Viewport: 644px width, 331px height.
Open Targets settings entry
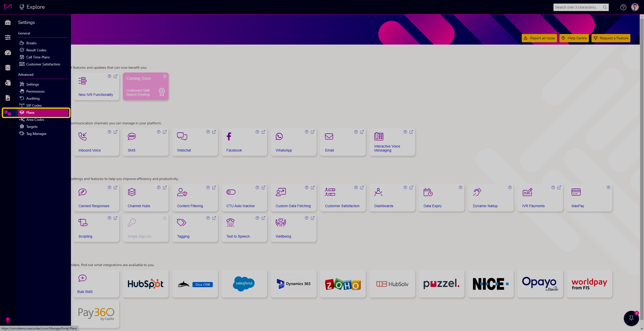(x=43, y=127)
